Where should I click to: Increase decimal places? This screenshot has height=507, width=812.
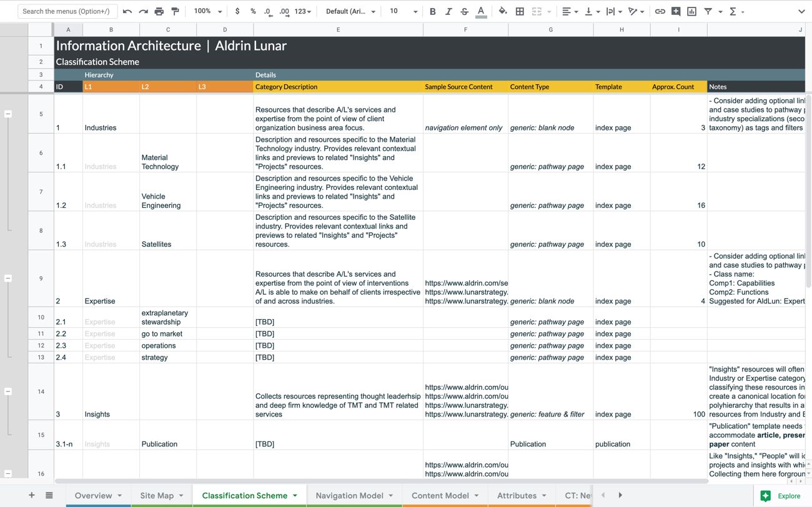click(284, 11)
